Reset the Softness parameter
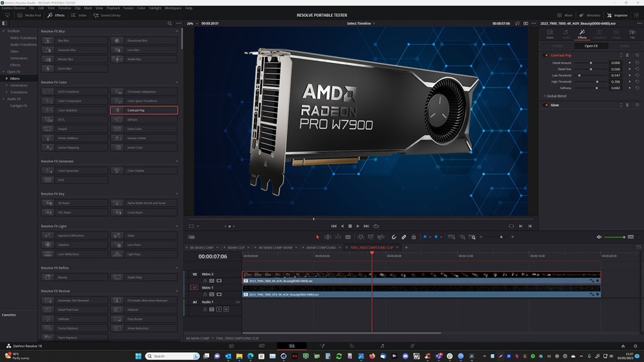Screen dimensions: 644x362 pos(637,88)
